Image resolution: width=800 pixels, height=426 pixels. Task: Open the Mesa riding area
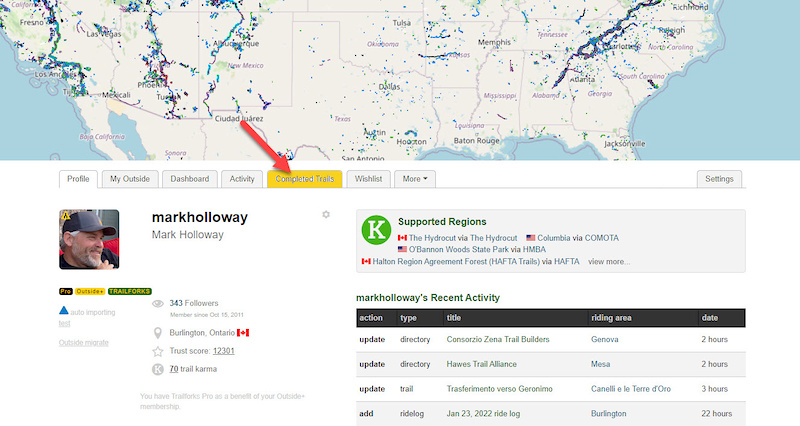point(601,364)
